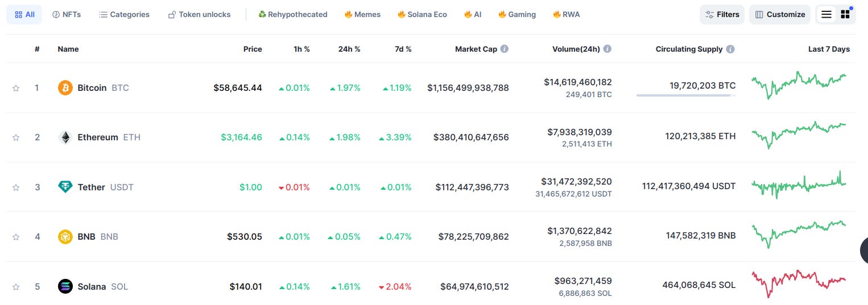Open the Categories tab
Image resolution: width=868 pixels, height=305 pixels.
point(124,14)
